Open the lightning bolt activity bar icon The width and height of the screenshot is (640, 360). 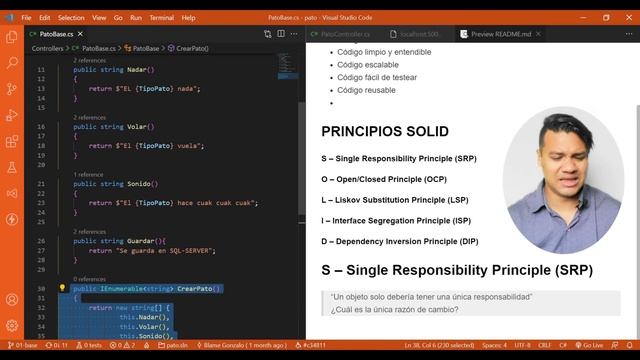pos(12,219)
